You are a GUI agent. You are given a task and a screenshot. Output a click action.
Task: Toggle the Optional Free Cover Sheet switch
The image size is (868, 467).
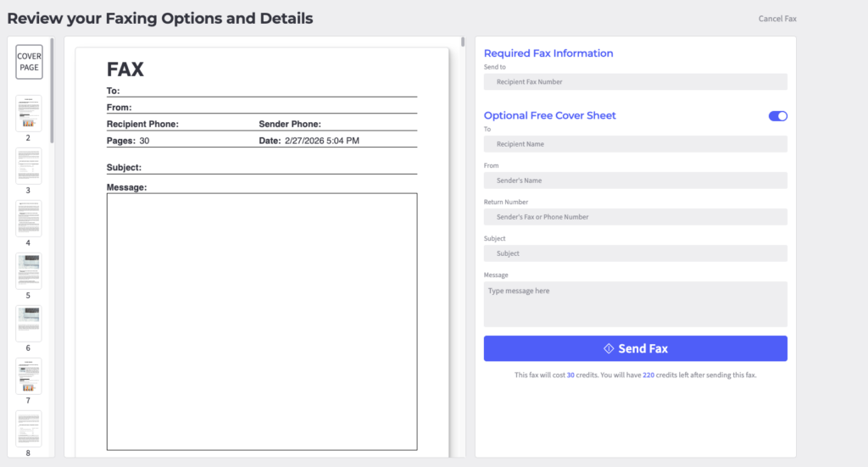pos(778,116)
